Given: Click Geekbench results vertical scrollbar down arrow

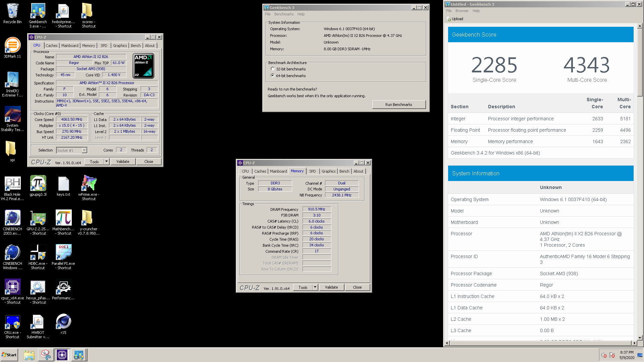Looking at the screenshot, I should [x=640, y=338].
